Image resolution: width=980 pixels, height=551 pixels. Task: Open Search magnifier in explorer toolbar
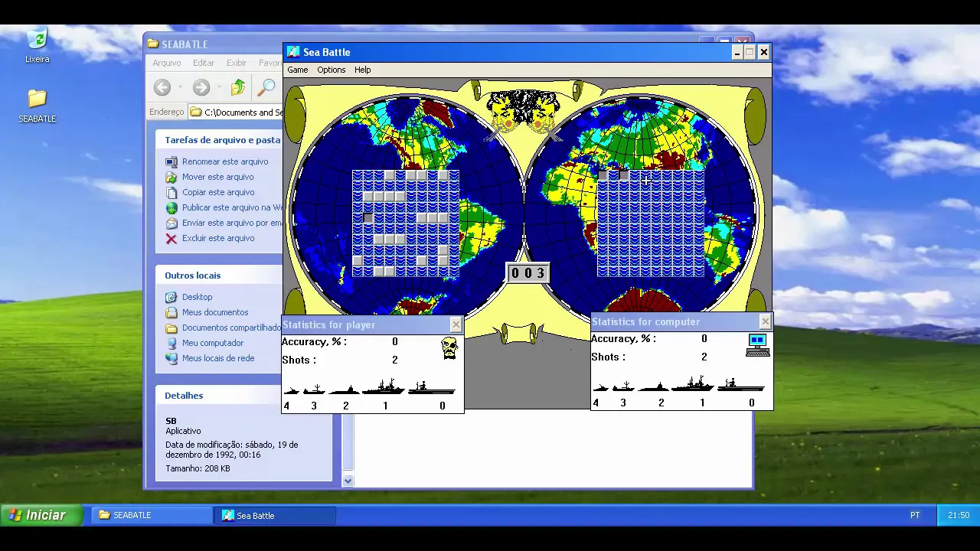click(266, 87)
